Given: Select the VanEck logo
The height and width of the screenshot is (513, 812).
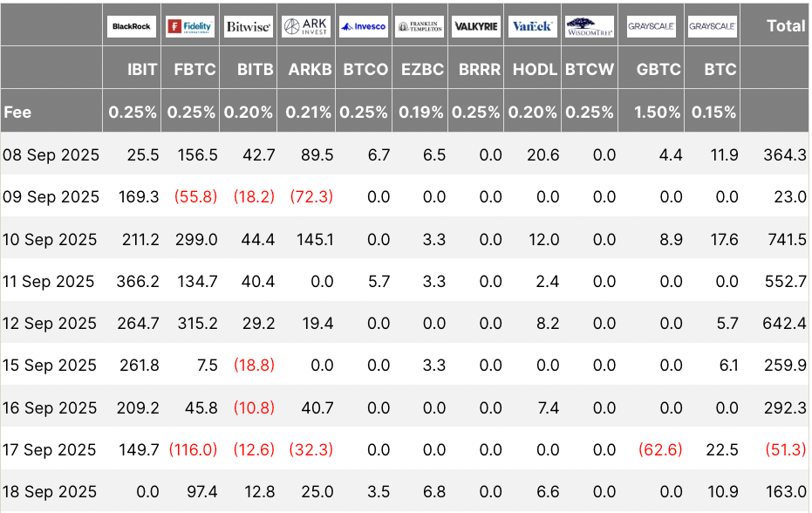Looking at the screenshot, I should point(532,26).
